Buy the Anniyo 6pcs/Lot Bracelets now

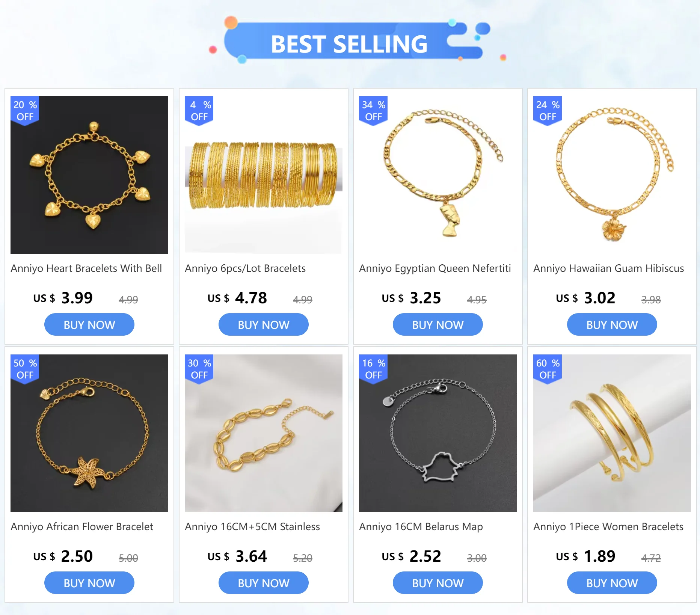coord(264,324)
